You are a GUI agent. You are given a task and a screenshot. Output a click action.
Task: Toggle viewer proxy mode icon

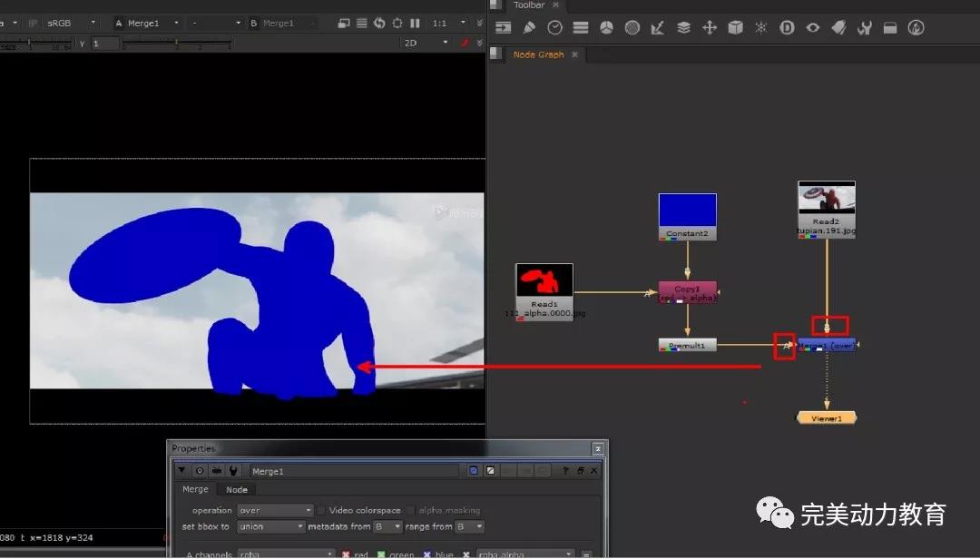[x=343, y=23]
